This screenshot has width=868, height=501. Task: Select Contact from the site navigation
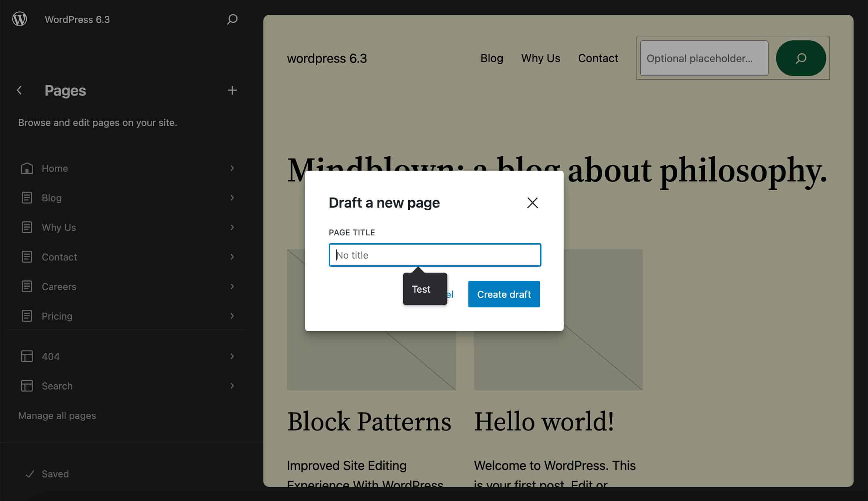[x=598, y=58]
